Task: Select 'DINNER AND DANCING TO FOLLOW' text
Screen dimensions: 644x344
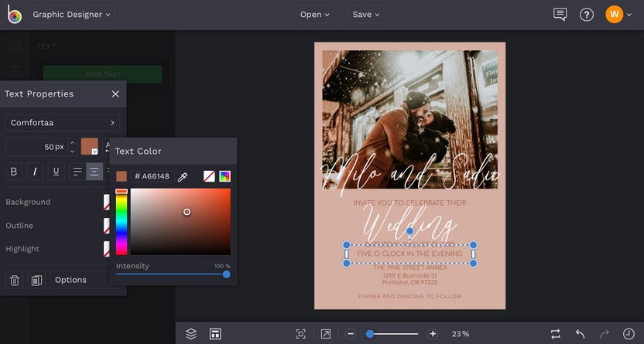Action: [410, 296]
